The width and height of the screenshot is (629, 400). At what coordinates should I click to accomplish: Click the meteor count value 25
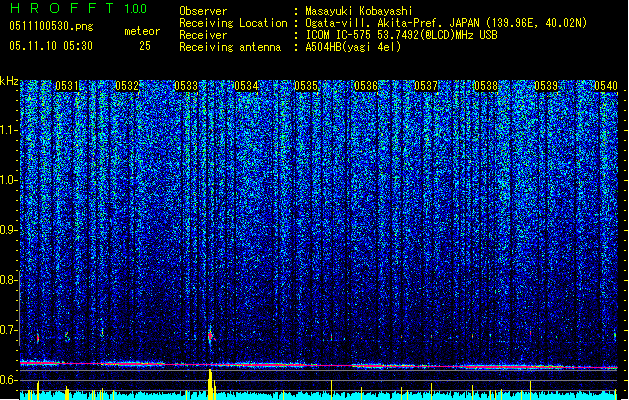pyautogui.click(x=145, y=46)
